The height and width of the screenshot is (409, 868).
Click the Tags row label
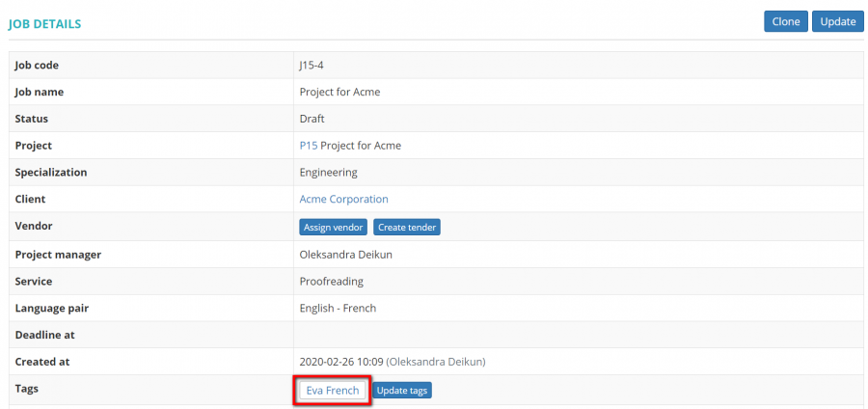pyautogui.click(x=28, y=389)
